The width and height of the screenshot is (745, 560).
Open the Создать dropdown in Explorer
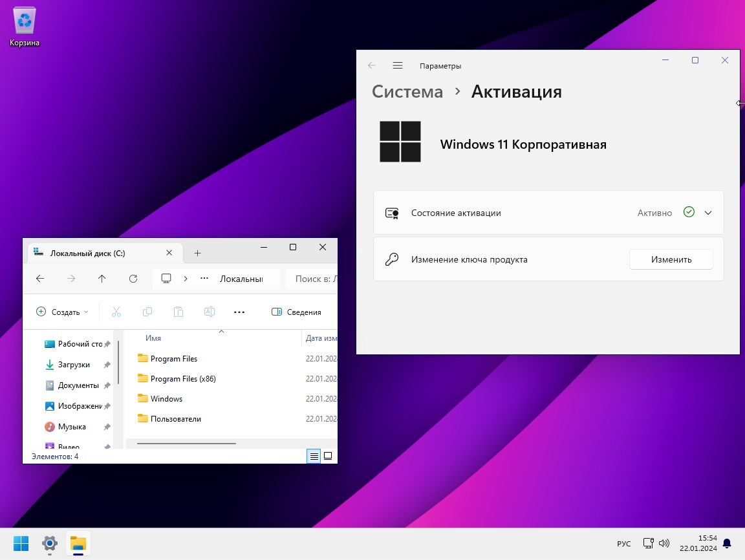(62, 312)
